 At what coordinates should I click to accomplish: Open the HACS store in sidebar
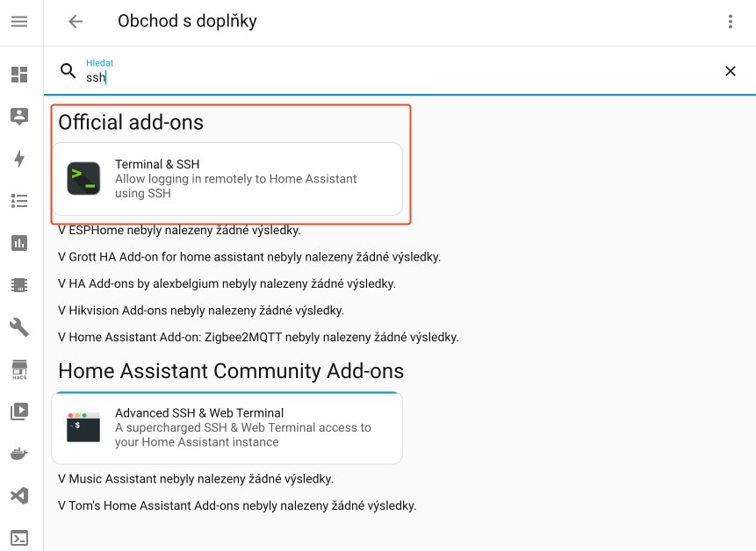tap(19, 369)
